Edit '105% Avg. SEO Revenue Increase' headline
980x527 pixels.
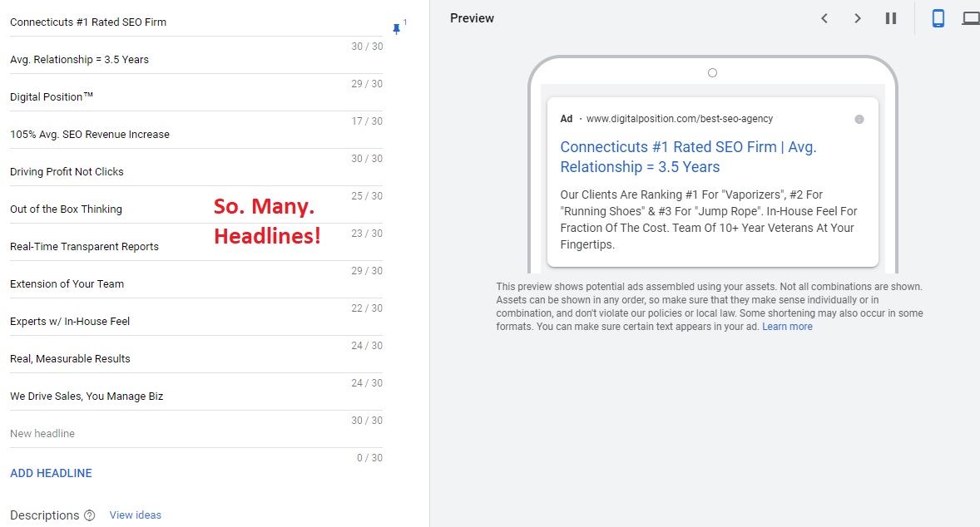coord(196,135)
